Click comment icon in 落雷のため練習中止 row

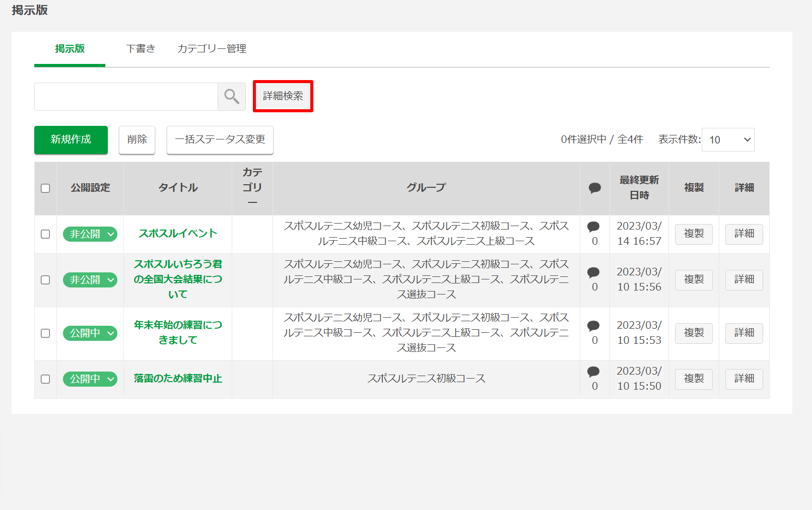point(593,372)
